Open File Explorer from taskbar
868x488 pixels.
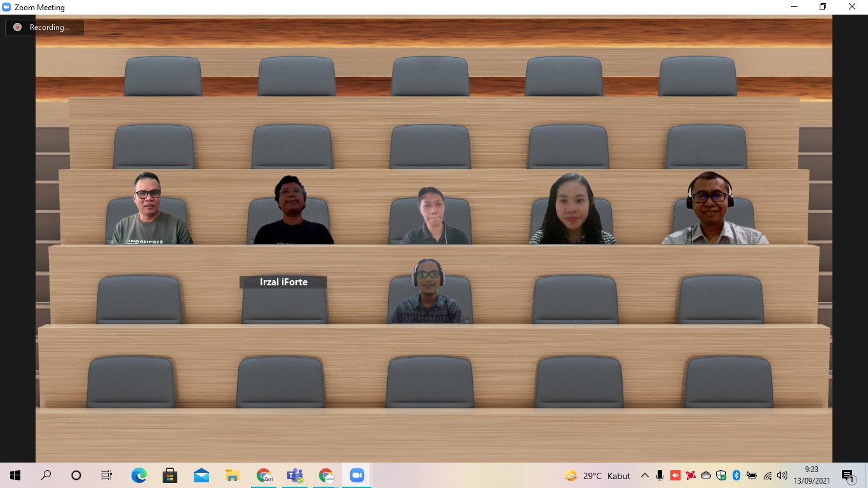(233, 475)
